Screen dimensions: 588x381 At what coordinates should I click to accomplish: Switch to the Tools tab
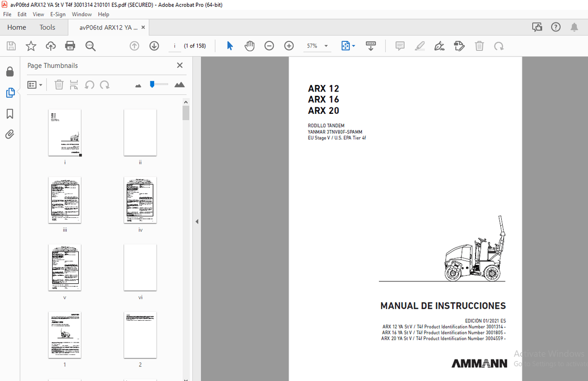click(47, 27)
